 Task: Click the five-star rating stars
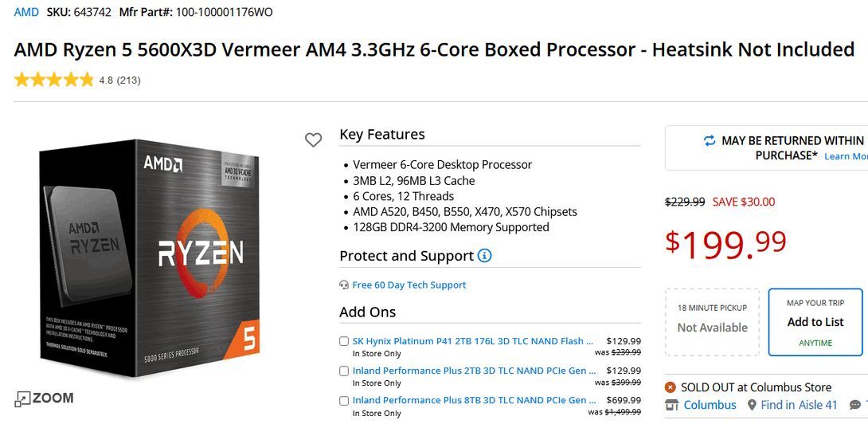tap(53, 80)
